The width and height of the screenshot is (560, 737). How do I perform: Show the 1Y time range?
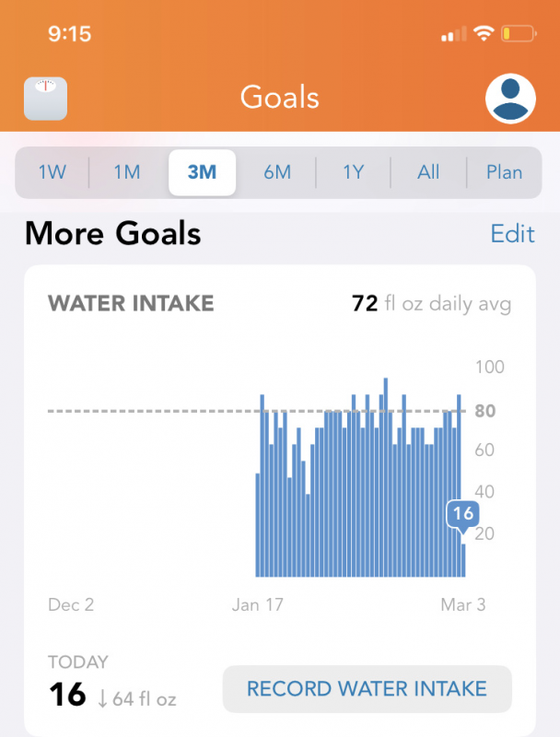click(353, 172)
